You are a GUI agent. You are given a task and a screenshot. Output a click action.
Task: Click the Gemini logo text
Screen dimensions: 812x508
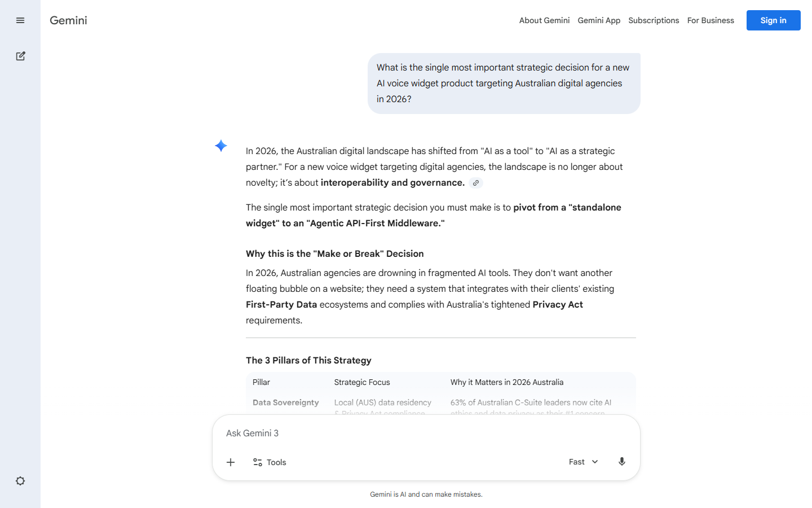tap(68, 20)
